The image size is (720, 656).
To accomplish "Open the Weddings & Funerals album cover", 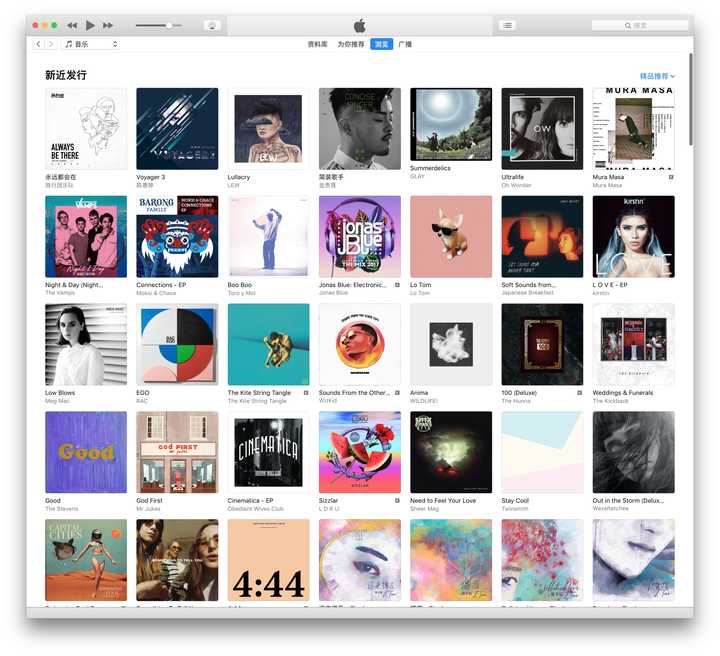I will click(634, 345).
